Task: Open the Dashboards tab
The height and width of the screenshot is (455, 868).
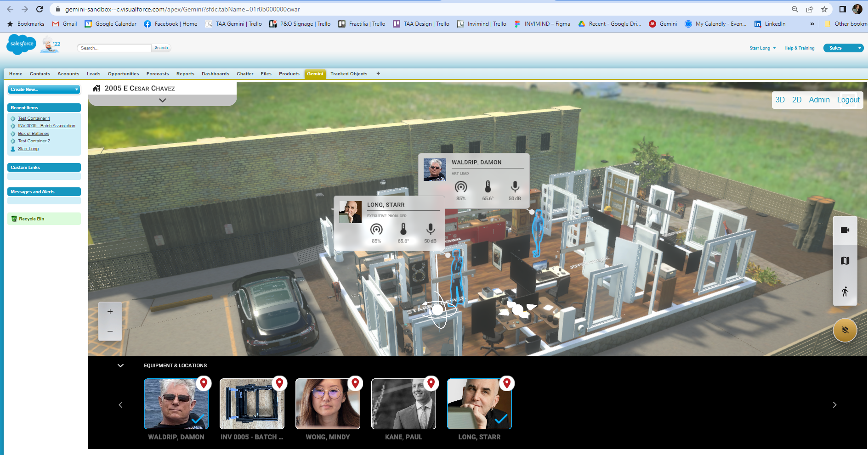Action: pos(215,73)
